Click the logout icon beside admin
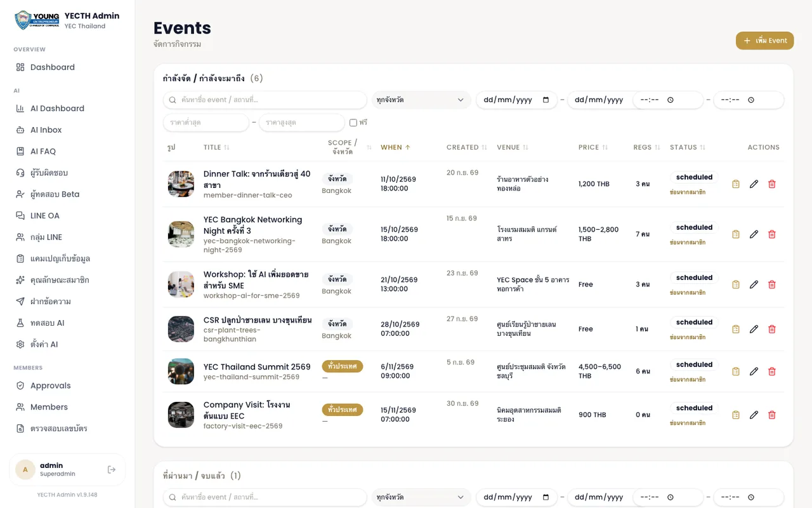The width and height of the screenshot is (812, 508). (x=112, y=469)
